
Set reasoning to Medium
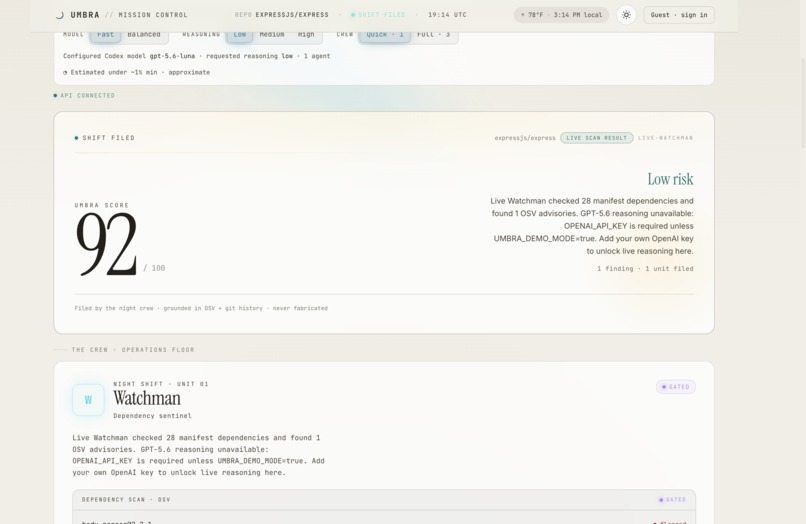(x=272, y=35)
